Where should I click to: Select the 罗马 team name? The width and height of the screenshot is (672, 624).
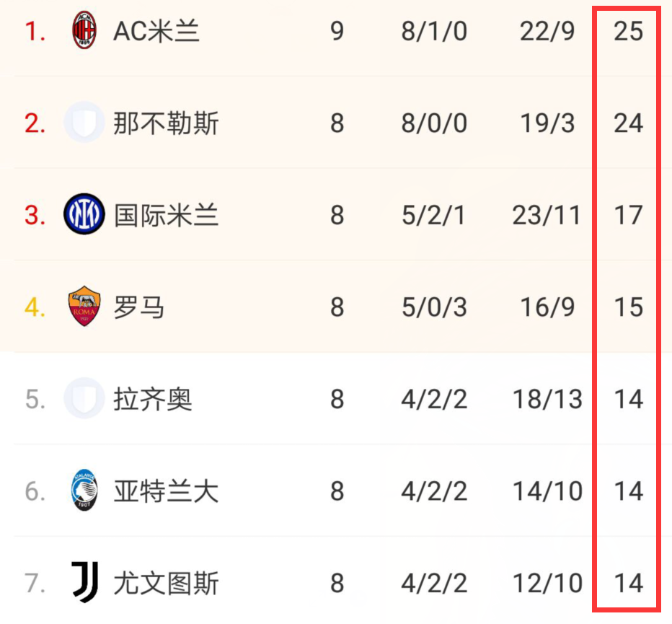[x=139, y=307]
